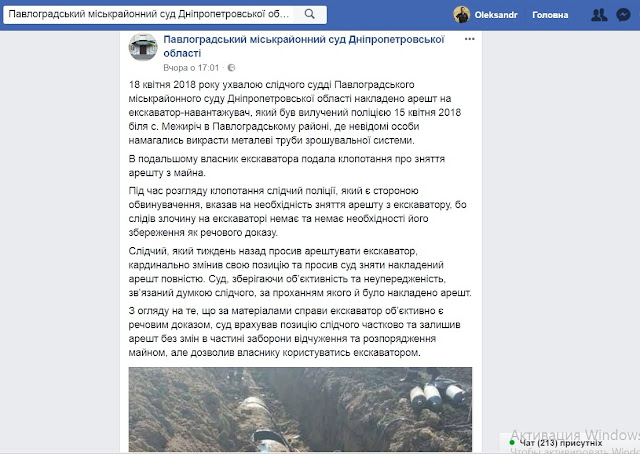Screen dimensions: 640x454
Task: Click the globe privacy icon beside timestamp
Action: 231,68
